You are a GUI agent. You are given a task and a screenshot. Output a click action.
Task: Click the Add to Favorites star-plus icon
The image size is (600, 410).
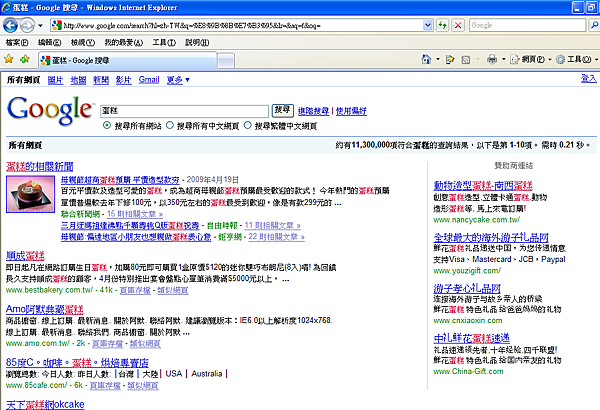click(25, 59)
